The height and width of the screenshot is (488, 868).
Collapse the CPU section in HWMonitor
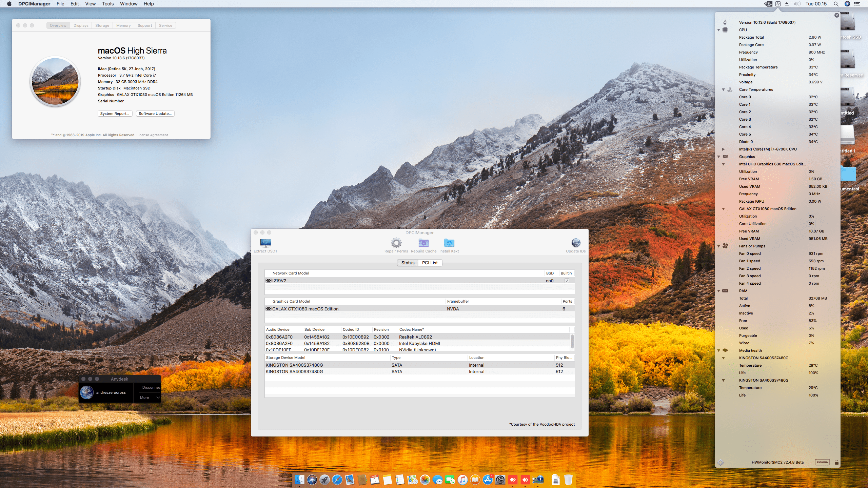tap(718, 30)
